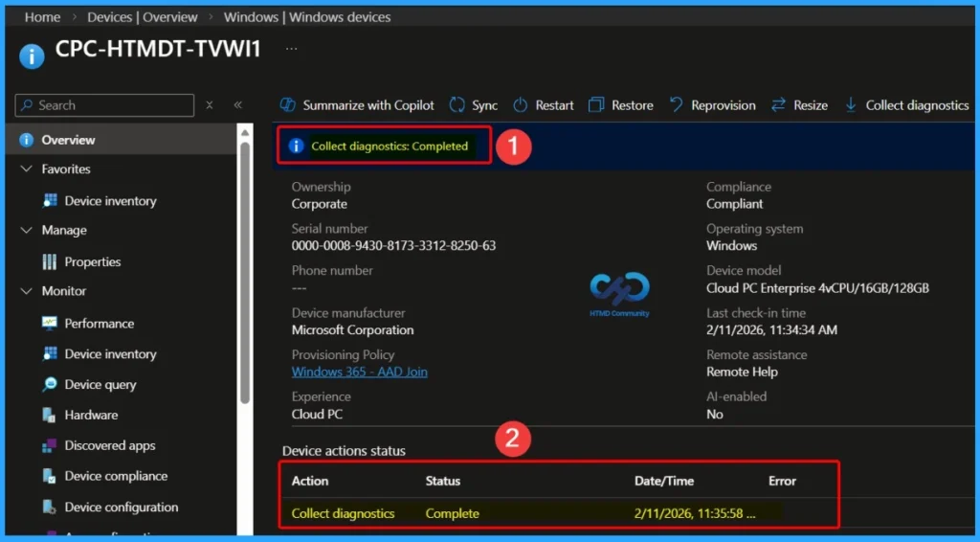
Task: Open the Windows 365 - AAD Join policy link
Action: click(360, 372)
